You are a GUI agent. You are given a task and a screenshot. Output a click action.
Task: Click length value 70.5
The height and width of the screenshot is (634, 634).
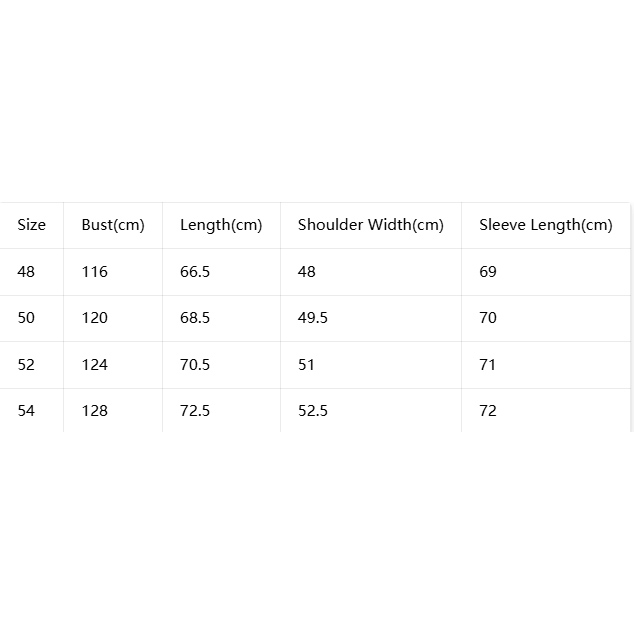pos(195,365)
